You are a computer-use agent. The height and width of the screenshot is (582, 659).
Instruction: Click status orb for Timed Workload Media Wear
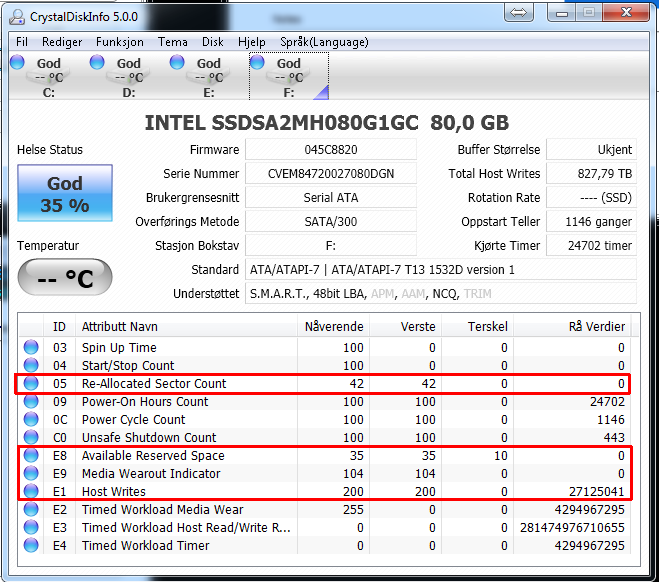tap(31, 509)
